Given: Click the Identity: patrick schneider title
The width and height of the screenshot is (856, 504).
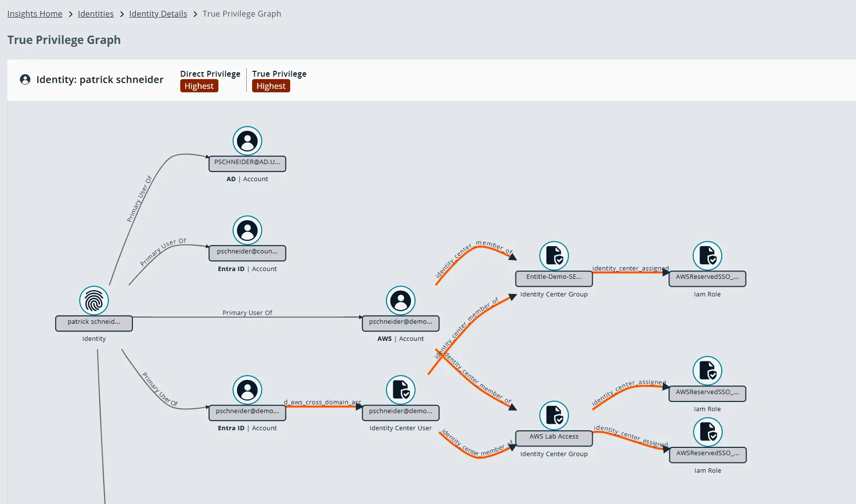Looking at the screenshot, I should (100, 80).
